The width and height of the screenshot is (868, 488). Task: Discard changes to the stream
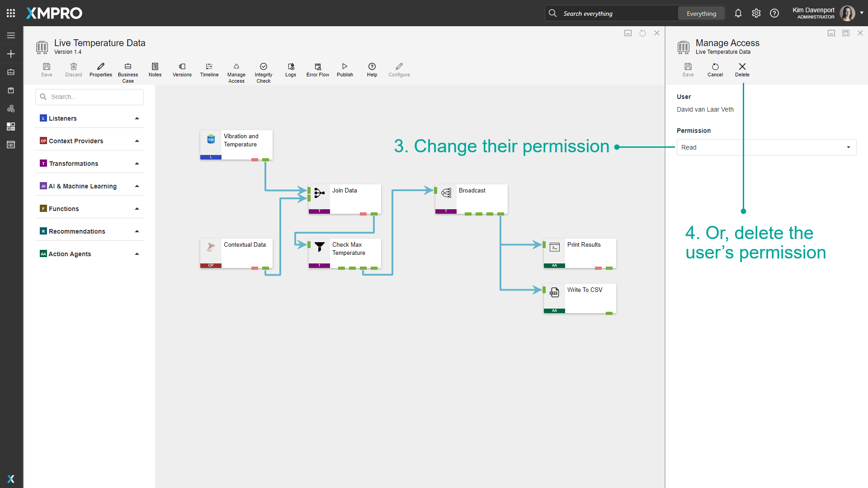(x=74, y=70)
